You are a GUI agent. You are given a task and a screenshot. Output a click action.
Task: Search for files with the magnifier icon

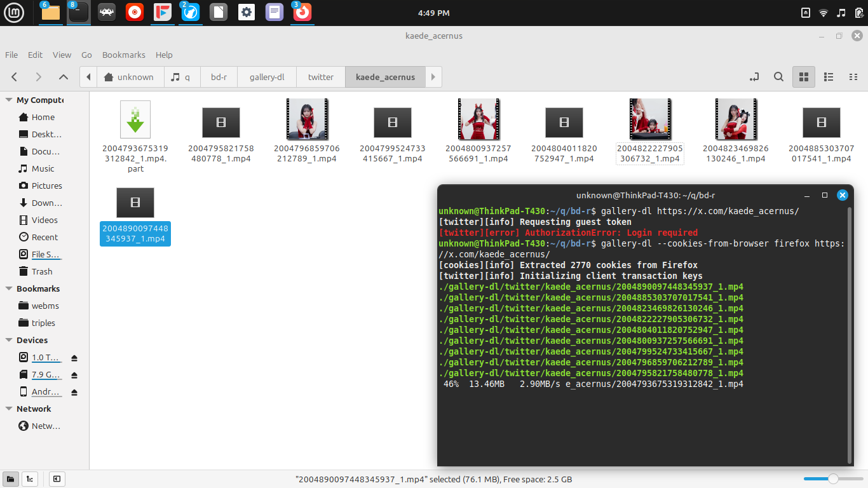tap(778, 77)
